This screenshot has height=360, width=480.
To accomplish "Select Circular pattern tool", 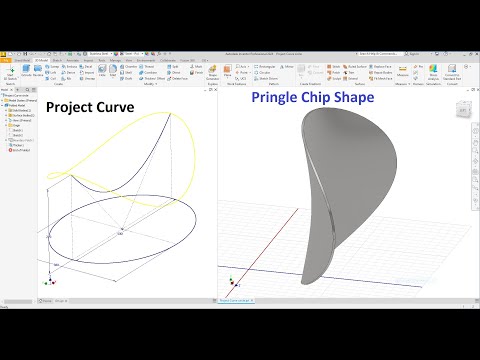I will (x=262, y=72).
